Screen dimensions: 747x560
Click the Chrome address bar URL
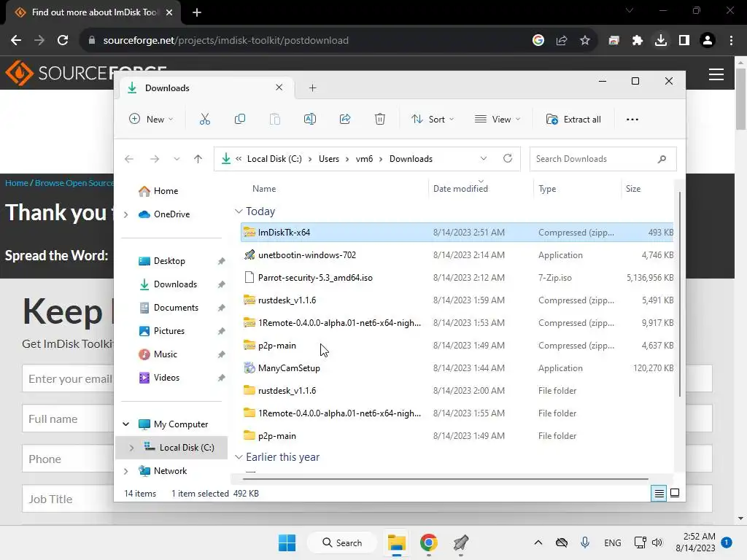(x=226, y=41)
